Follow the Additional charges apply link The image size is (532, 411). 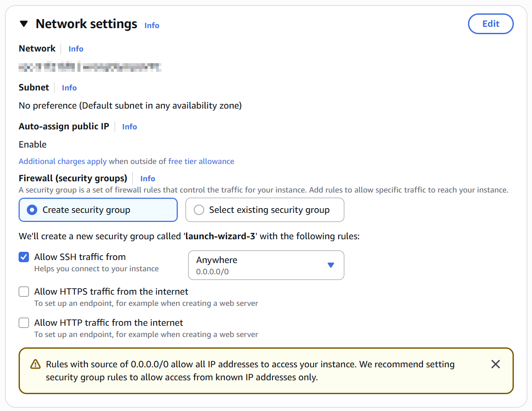click(x=63, y=161)
